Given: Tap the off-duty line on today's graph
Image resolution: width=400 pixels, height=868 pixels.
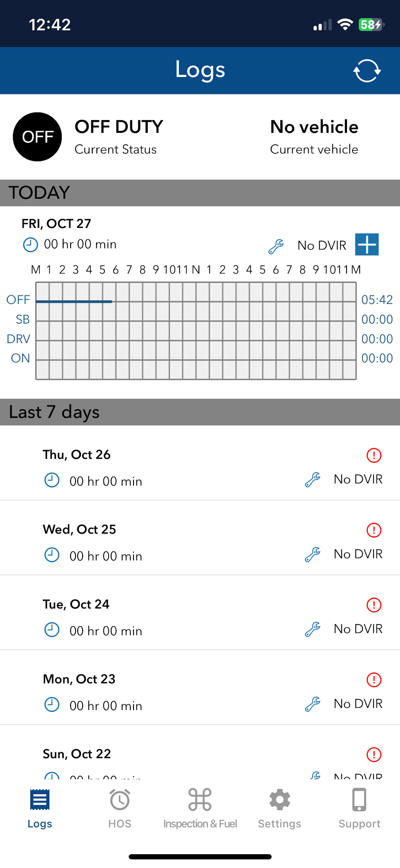Looking at the screenshot, I should coord(74,301).
